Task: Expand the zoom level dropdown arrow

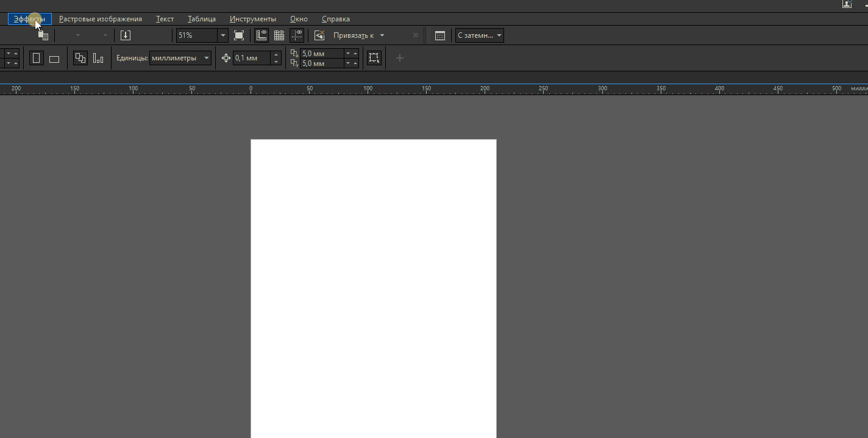Action: pos(223,35)
